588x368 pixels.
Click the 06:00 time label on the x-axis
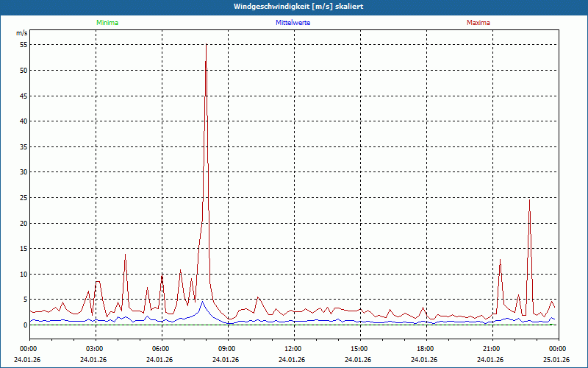click(162, 349)
